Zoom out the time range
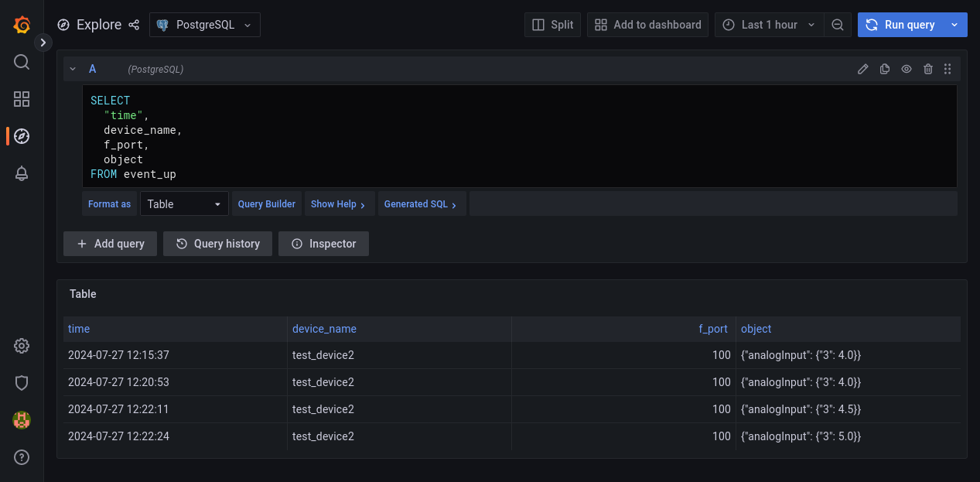Viewport: 980px width, 482px height. pos(838,25)
